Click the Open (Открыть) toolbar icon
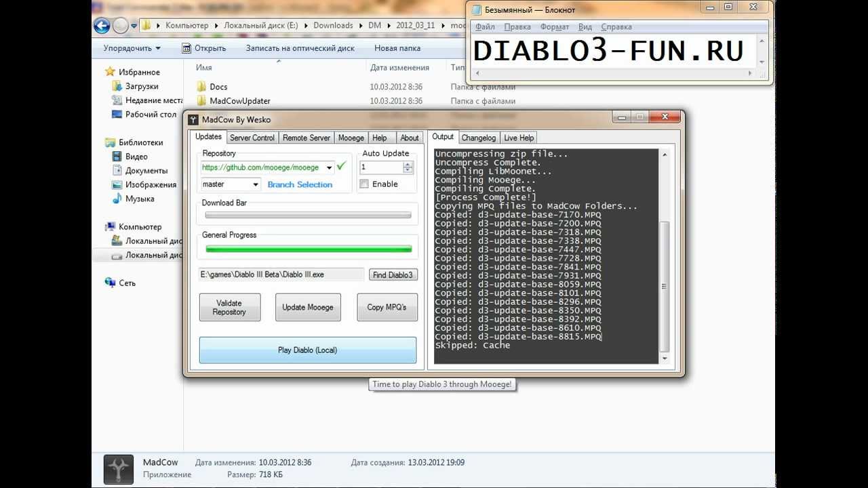This screenshot has height=488, width=868. tap(186, 48)
